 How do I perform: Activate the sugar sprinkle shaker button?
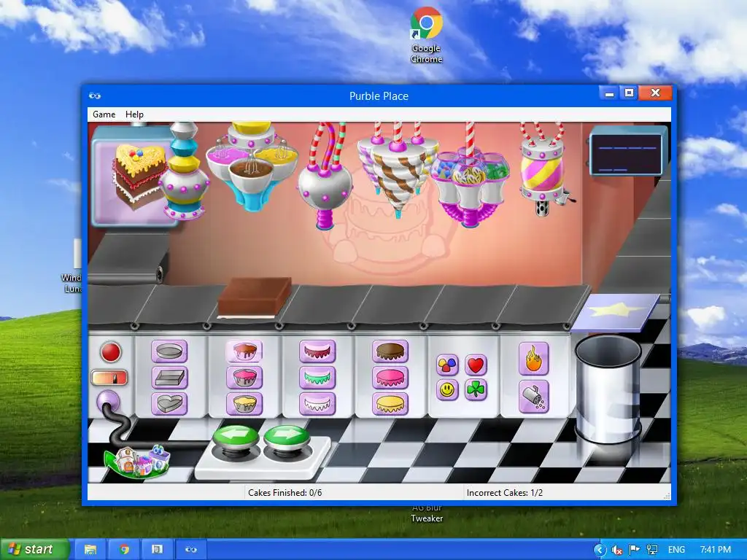click(x=534, y=397)
